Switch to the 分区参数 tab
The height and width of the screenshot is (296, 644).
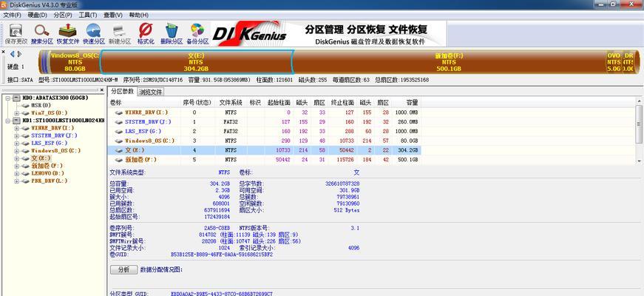click(123, 91)
